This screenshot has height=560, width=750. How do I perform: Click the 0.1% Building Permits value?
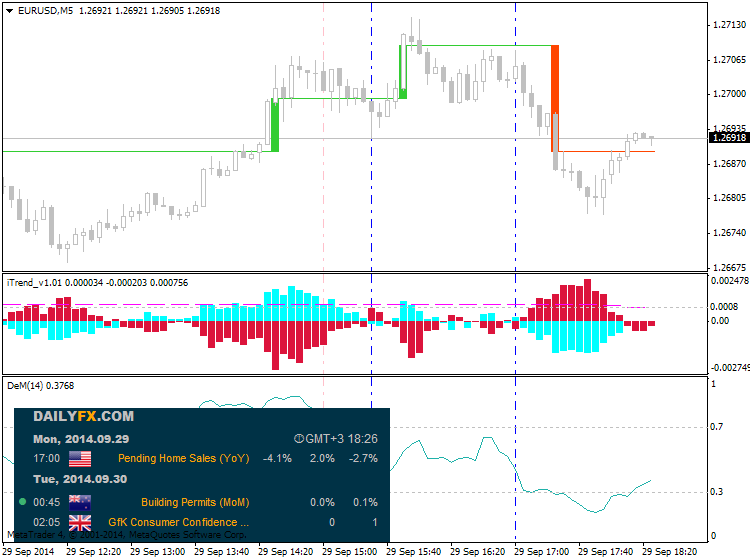365,502
